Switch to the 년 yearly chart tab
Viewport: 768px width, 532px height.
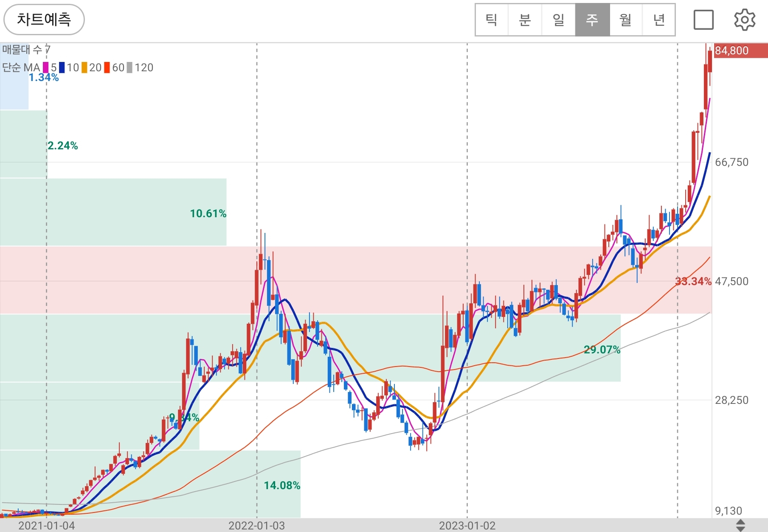659,20
